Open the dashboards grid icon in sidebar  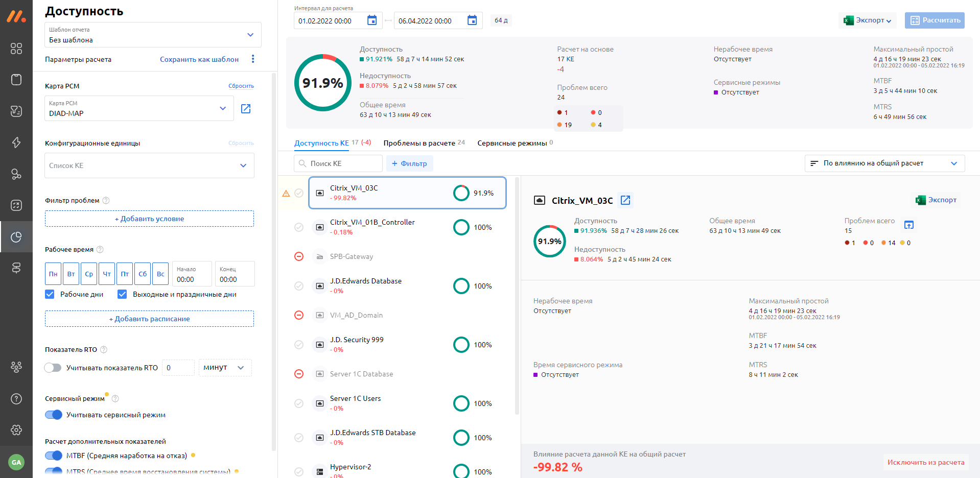click(16, 49)
